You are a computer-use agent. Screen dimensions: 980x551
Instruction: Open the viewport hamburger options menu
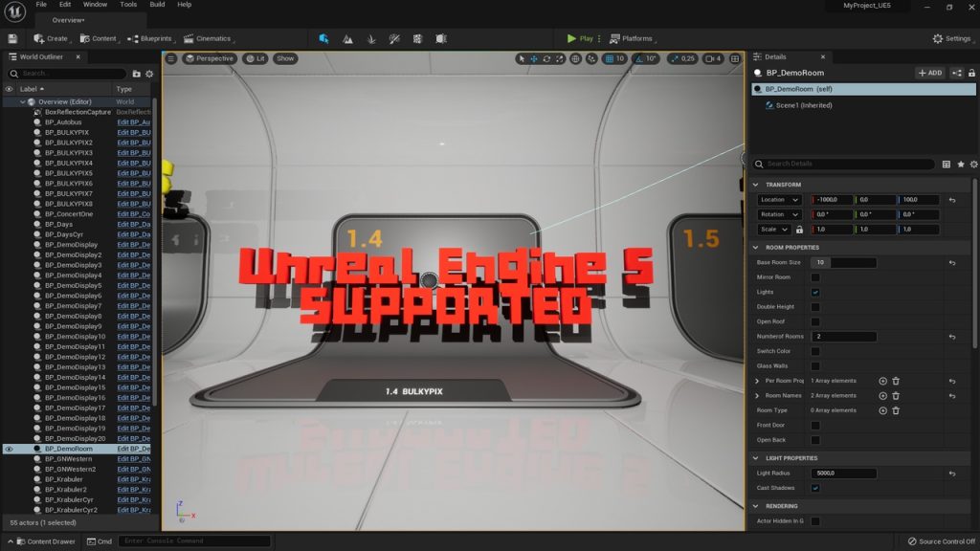[x=171, y=58]
